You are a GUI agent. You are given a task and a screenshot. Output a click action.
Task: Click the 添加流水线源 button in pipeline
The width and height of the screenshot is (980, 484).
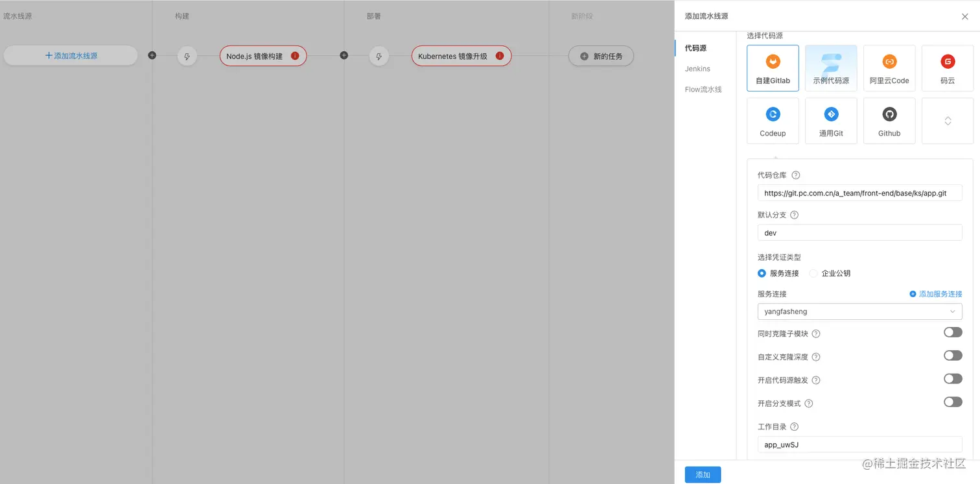(x=71, y=56)
